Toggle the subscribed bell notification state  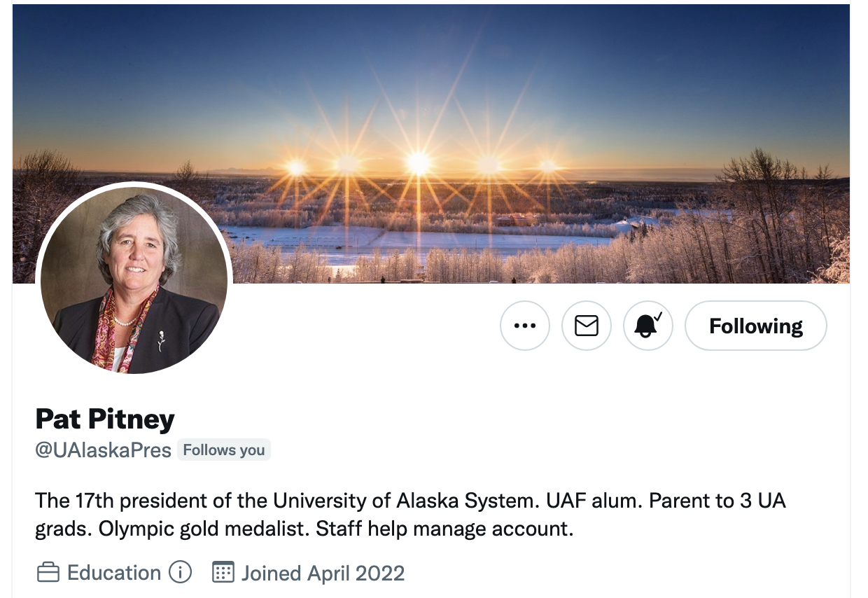click(647, 326)
